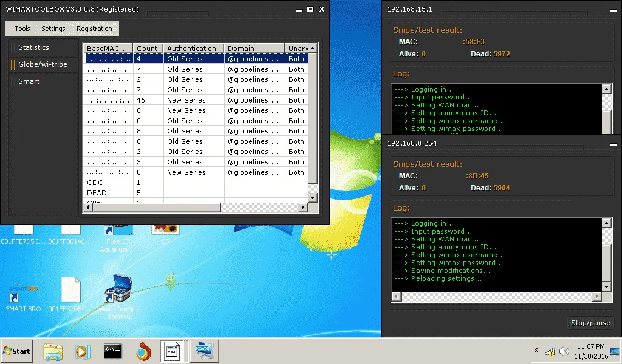Click the Reloading settings log line
This screenshot has width=622, height=364.
tap(438, 279)
